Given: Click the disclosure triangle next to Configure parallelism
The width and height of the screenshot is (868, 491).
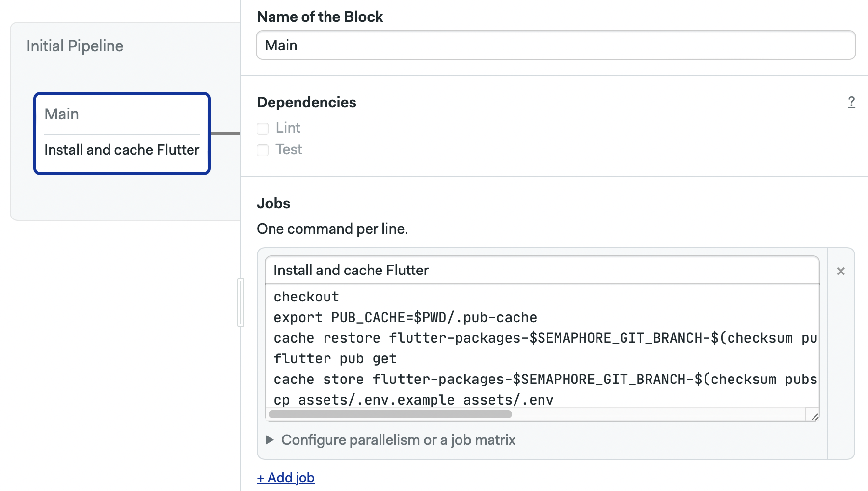Looking at the screenshot, I should click(270, 440).
